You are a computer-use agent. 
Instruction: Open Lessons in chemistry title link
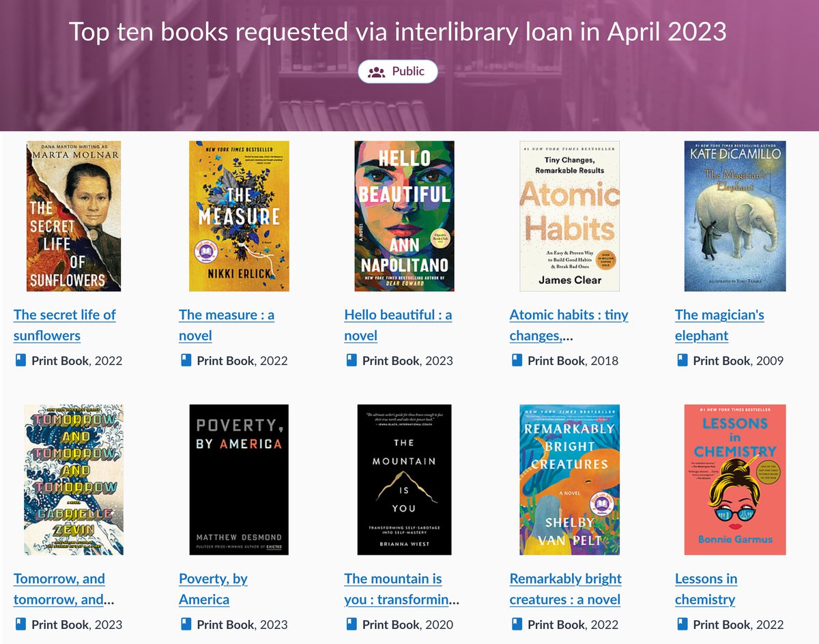706,589
